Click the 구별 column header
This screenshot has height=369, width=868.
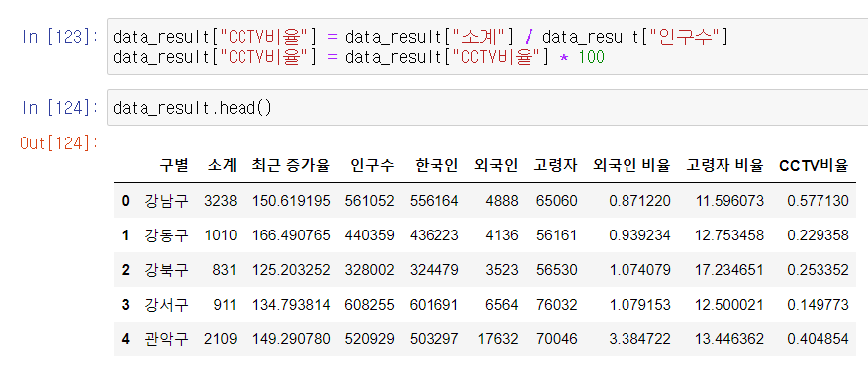[x=174, y=165]
